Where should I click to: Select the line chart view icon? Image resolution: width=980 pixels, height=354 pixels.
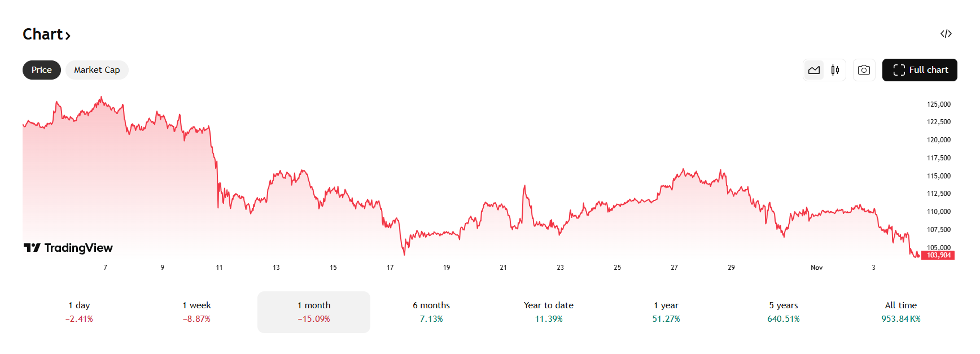[814, 70]
